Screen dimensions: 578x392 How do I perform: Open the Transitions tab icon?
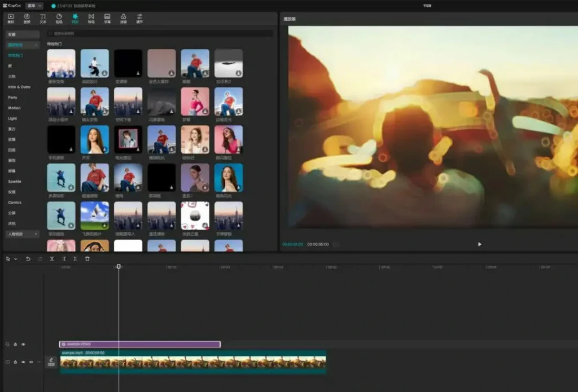point(91,18)
